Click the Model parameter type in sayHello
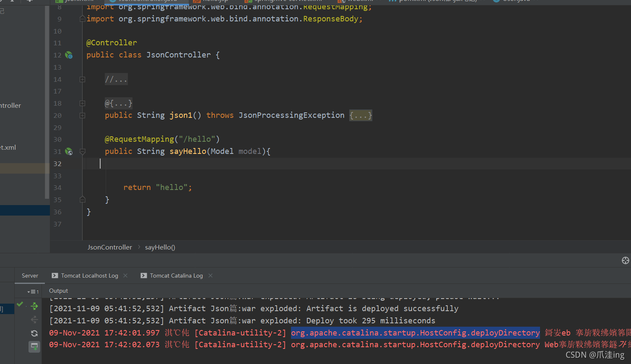The image size is (631, 364). tap(222, 151)
